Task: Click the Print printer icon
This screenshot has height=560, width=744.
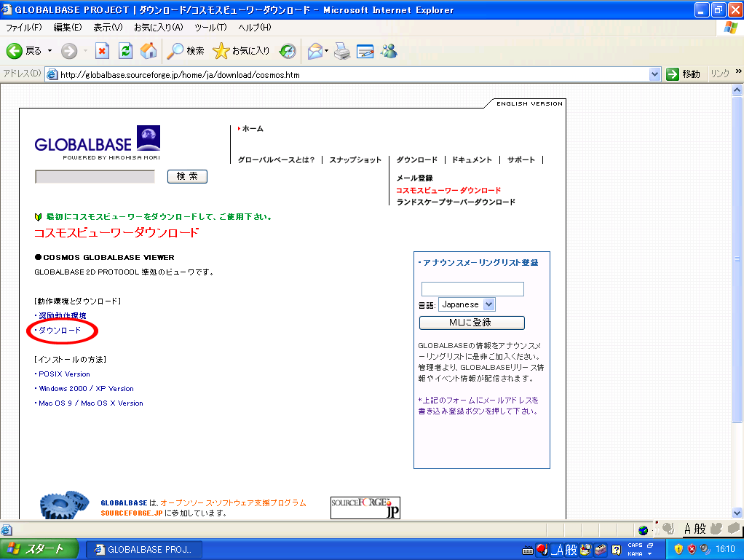Action: coord(342,51)
